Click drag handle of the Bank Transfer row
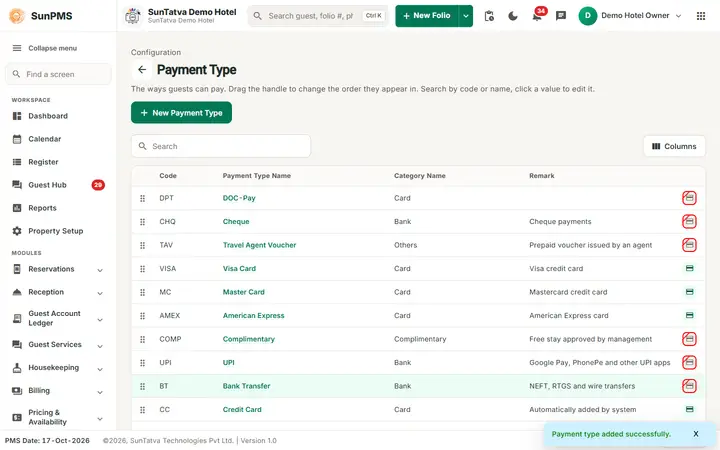 click(x=142, y=386)
